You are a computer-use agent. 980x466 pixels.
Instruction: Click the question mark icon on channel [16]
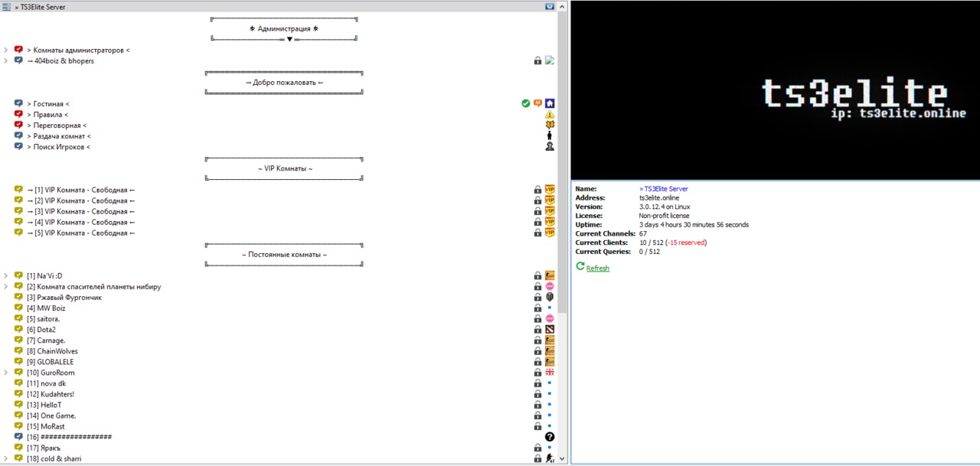[x=550, y=437]
